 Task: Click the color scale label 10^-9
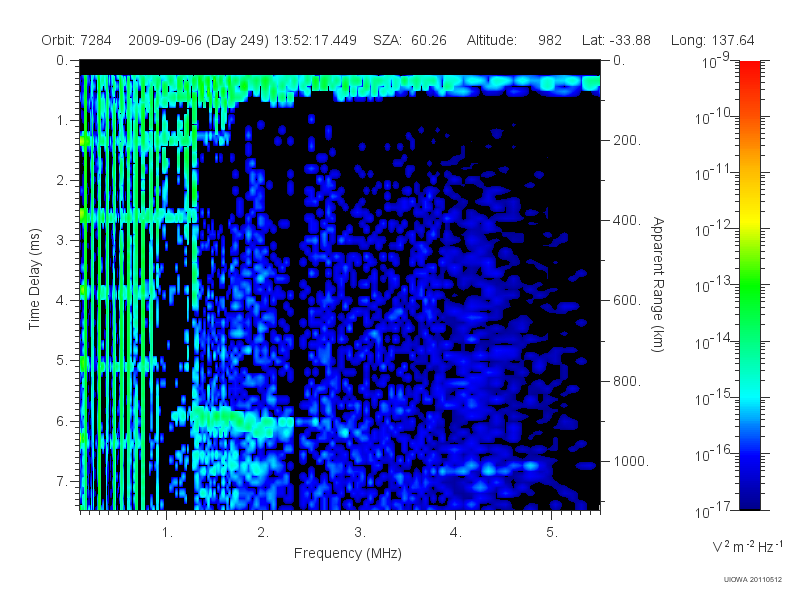[716, 61]
